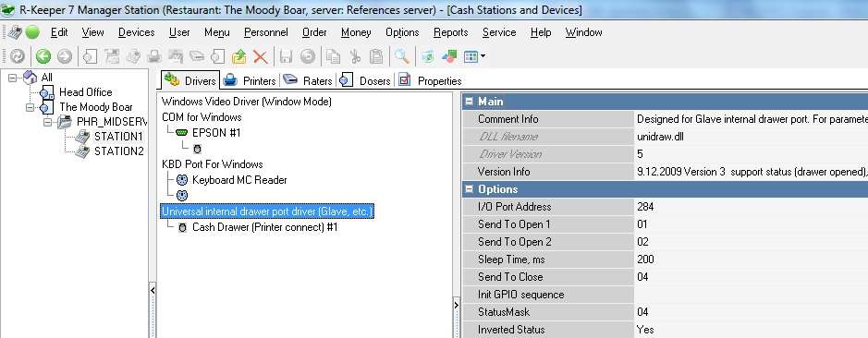Image resolution: width=868 pixels, height=338 pixels.
Task: Select Head Office in the tree
Action: pos(85,92)
